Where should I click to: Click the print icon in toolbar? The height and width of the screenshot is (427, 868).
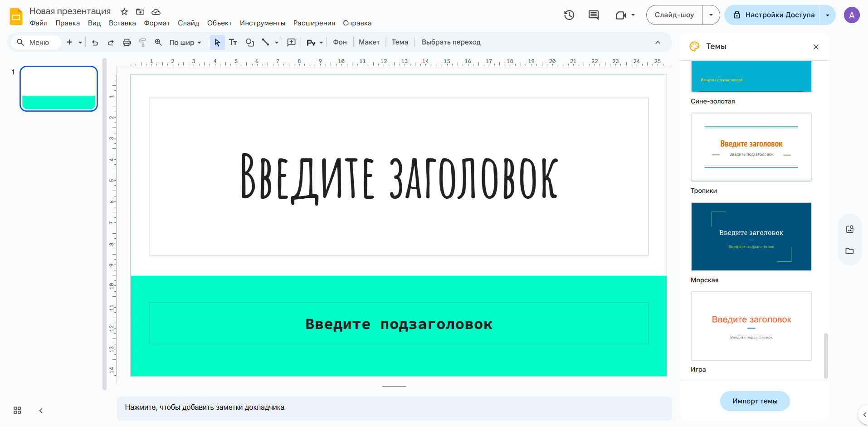[x=127, y=43]
